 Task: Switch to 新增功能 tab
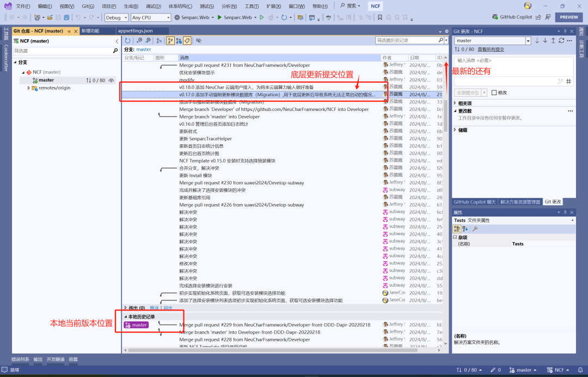click(x=90, y=30)
